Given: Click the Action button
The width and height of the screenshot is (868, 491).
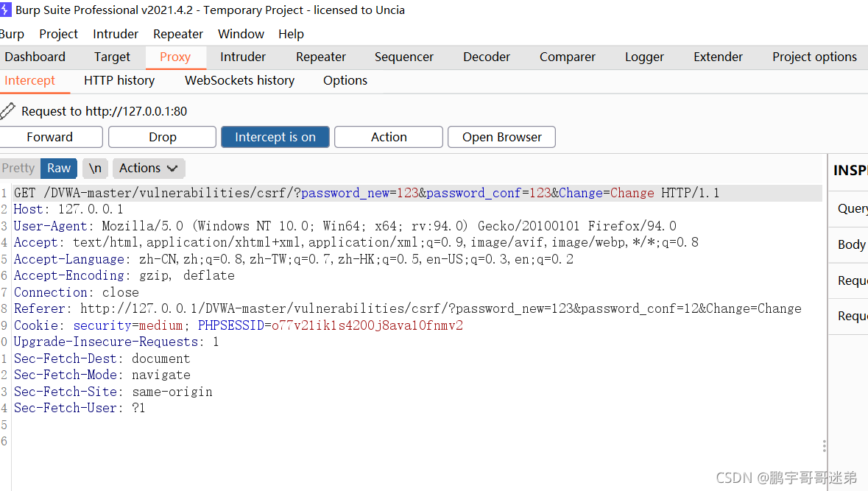Looking at the screenshot, I should (389, 137).
